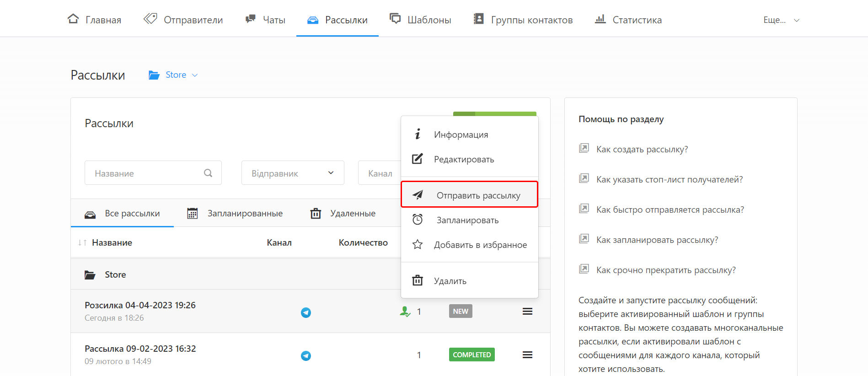Choose Запланировать in the context menu

tap(467, 220)
